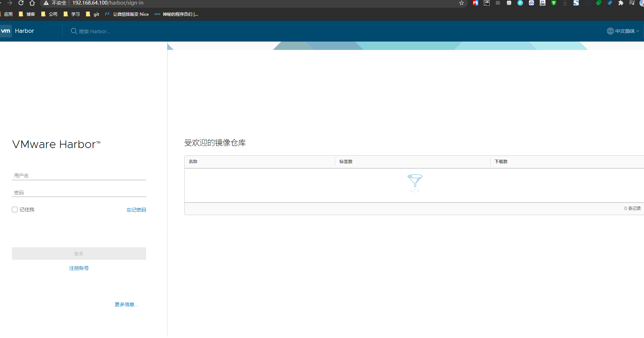Open the 让微信排版变 Nice bookmark

click(x=127, y=14)
